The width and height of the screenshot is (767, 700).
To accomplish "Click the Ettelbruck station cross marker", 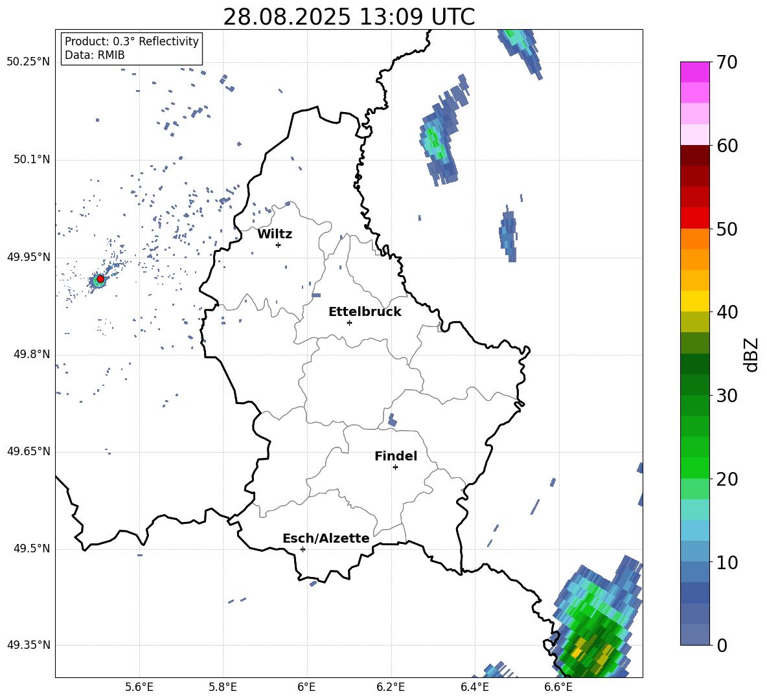I will click(x=349, y=322).
